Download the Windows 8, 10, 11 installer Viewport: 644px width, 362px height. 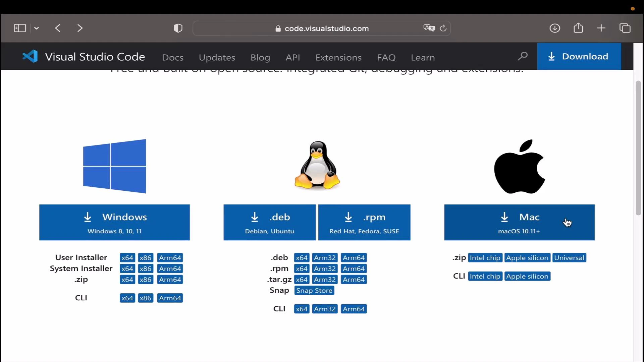click(114, 222)
